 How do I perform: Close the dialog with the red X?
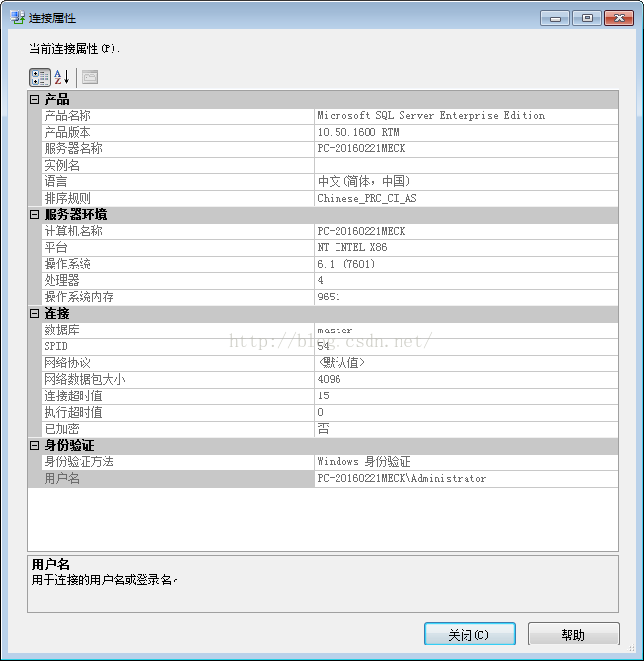(619, 18)
